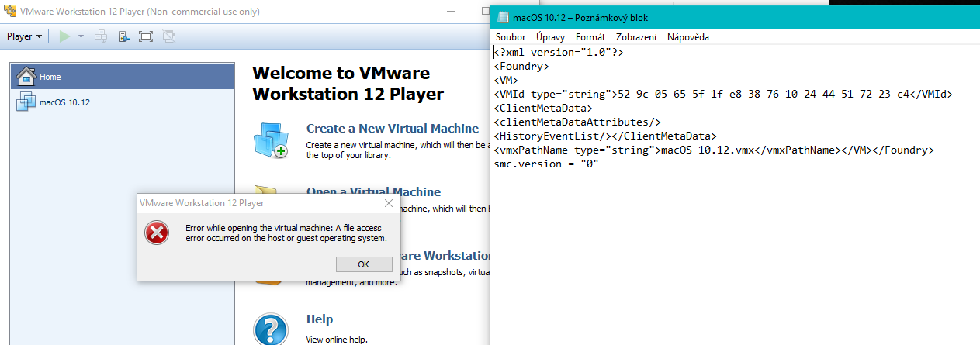Click the red error icon in dialog
The image size is (980, 345).
(158, 232)
